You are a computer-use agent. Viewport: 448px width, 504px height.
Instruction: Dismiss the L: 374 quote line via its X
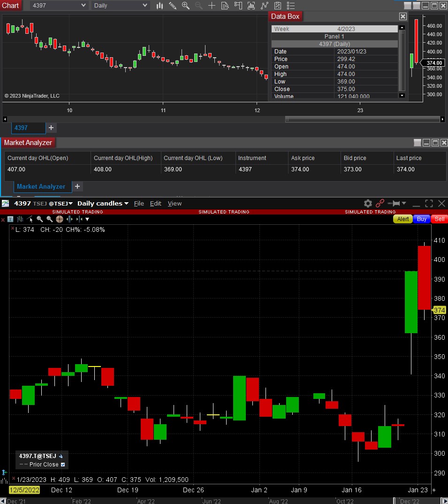click(13, 229)
